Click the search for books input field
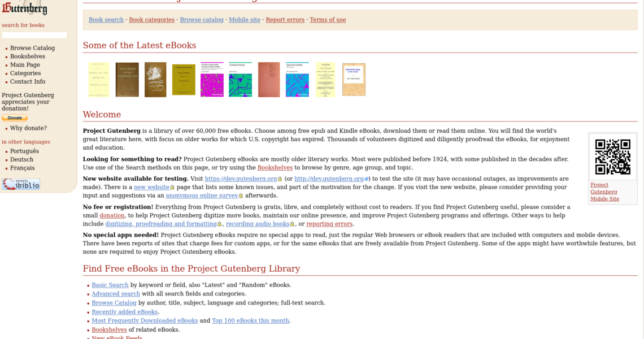This screenshot has width=644, height=339. (34, 35)
